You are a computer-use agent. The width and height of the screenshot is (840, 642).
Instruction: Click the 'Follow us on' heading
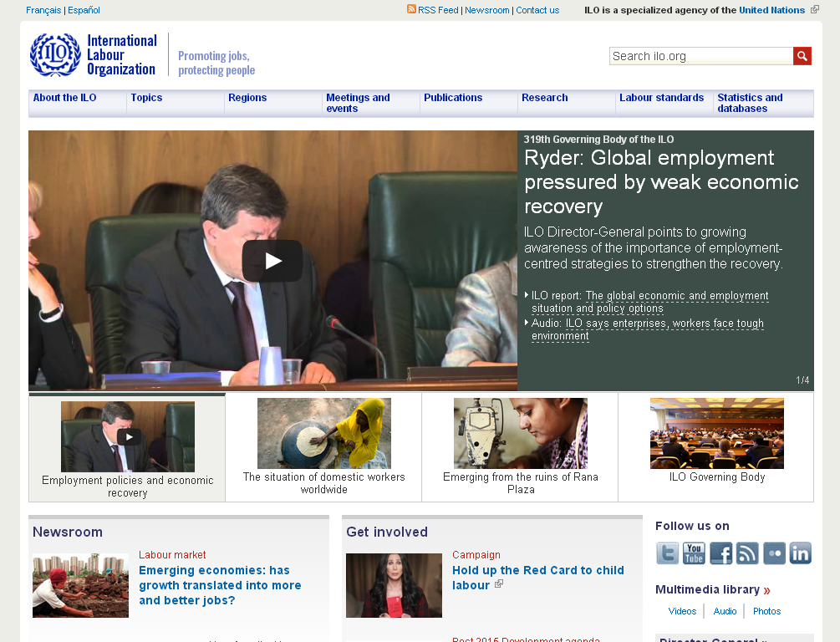pos(692,527)
